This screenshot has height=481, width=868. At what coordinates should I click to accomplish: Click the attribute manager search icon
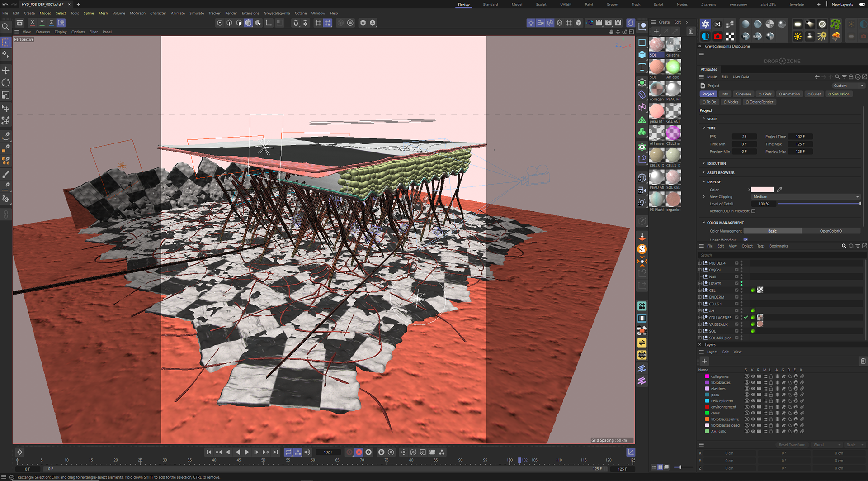(837, 77)
